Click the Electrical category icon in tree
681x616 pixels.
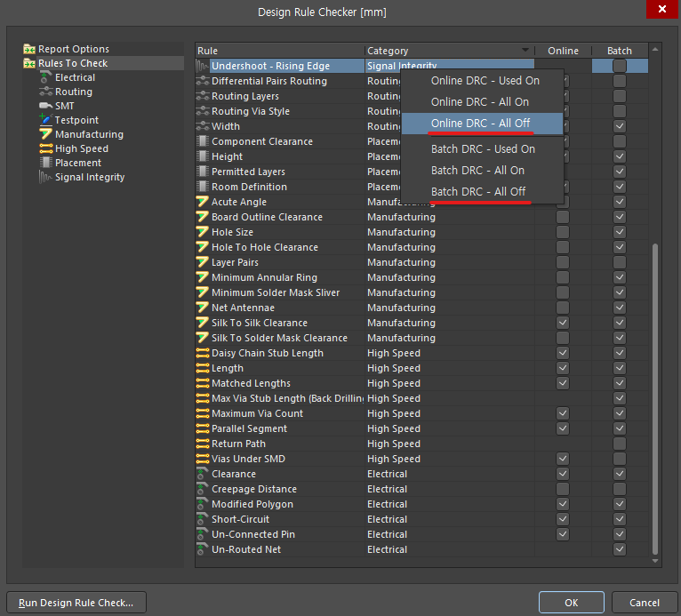[45, 77]
